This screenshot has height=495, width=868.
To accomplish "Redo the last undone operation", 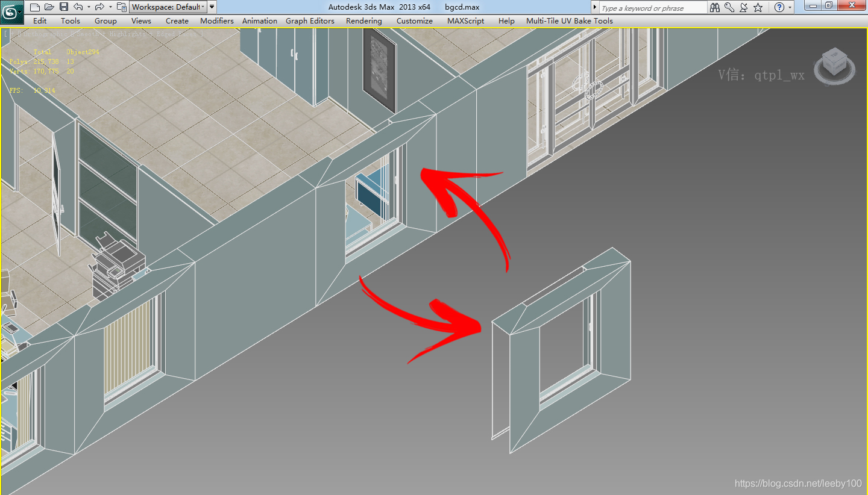I will click(100, 7).
